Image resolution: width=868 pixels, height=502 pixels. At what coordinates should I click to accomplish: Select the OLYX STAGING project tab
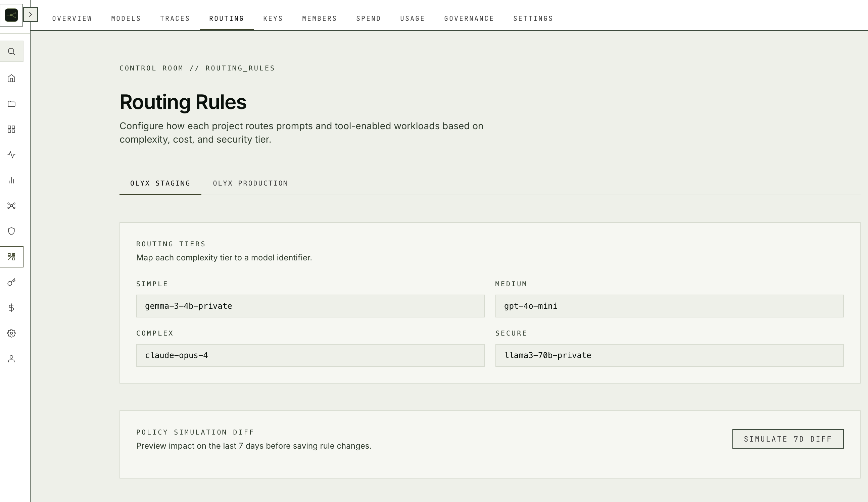(x=160, y=184)
